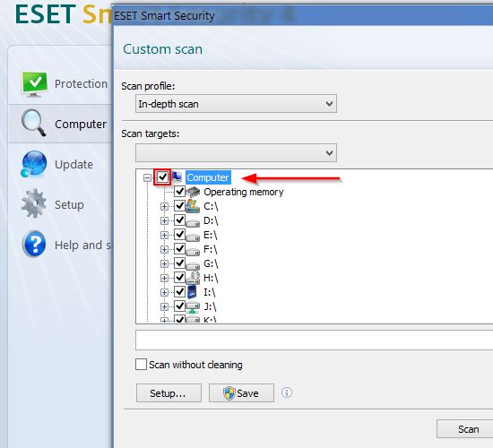Click the Computer node icon in scan tree
The image size is (493, 448).
(x=177, y=177)
